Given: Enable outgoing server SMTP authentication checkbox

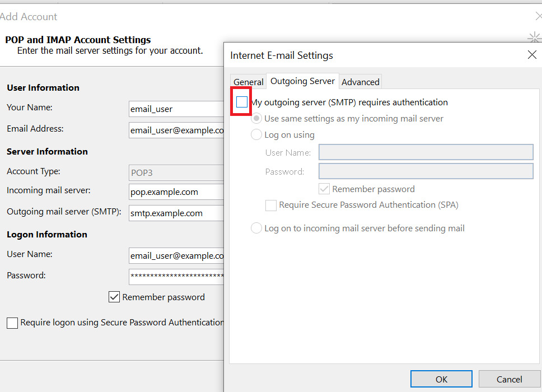Looking at the screenshot, I should tap(241, 102).
